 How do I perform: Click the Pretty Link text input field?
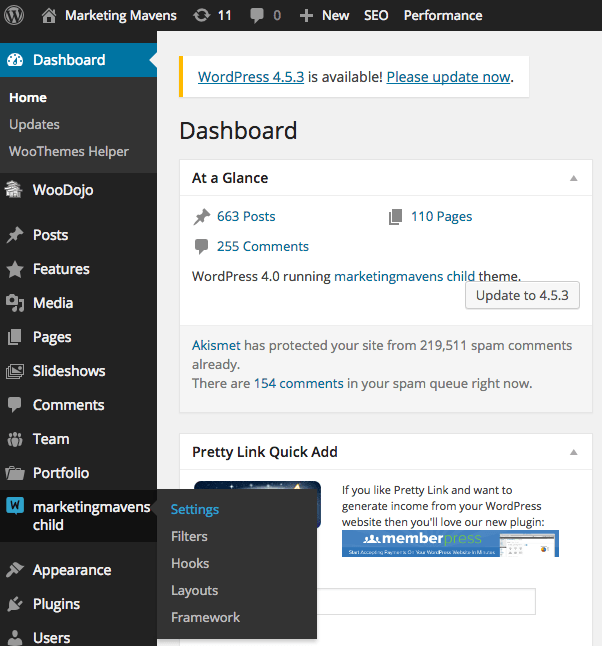click(426, 602)
